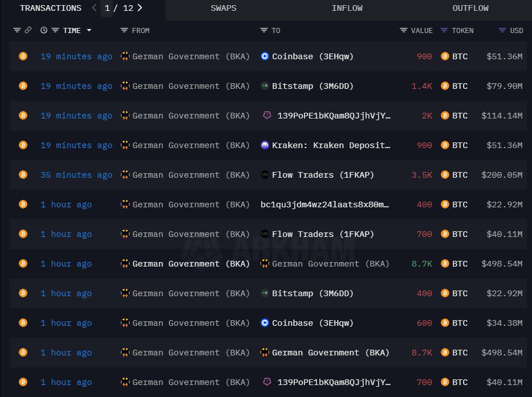Click German Government sender in Kraken row
The image size is (532, 397).
(191, 145)
